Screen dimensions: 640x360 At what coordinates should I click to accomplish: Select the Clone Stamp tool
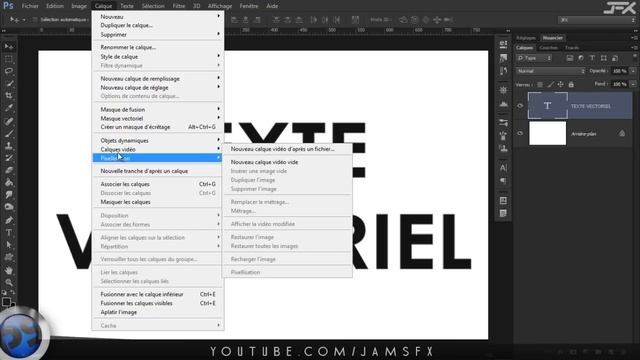9,146
